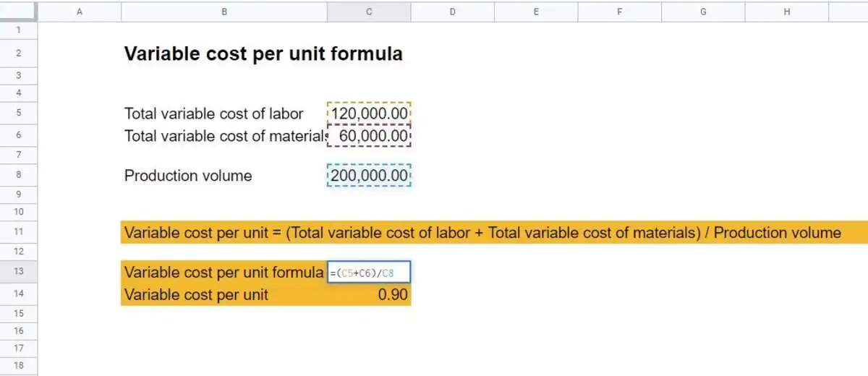Select column B header

point(224,12)
